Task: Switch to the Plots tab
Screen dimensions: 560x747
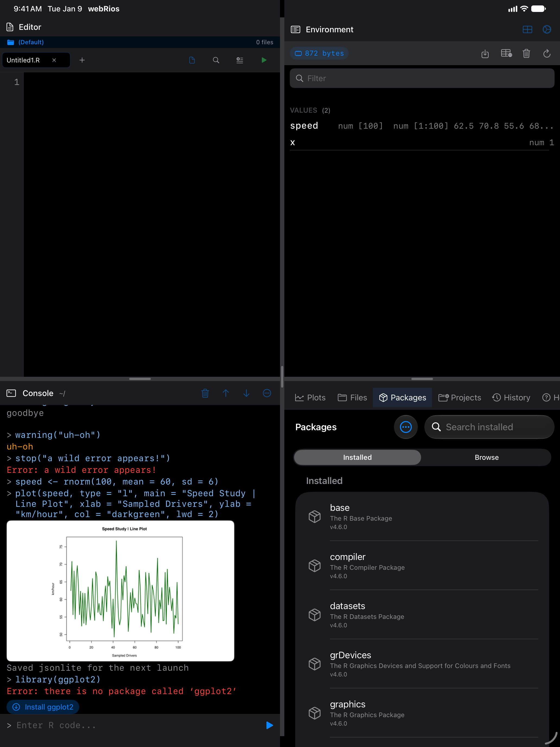Action: pos(310,397)
